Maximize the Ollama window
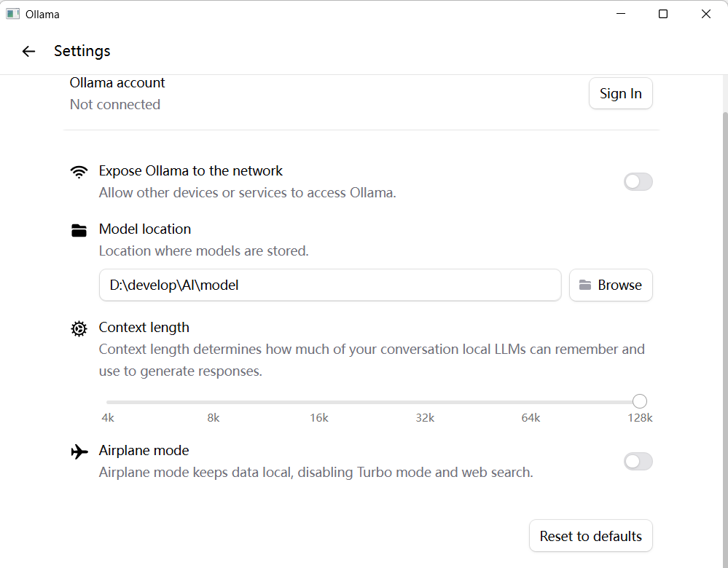Image resolution: width=728 pixels, height=568 pixels. tap(663, 14)
